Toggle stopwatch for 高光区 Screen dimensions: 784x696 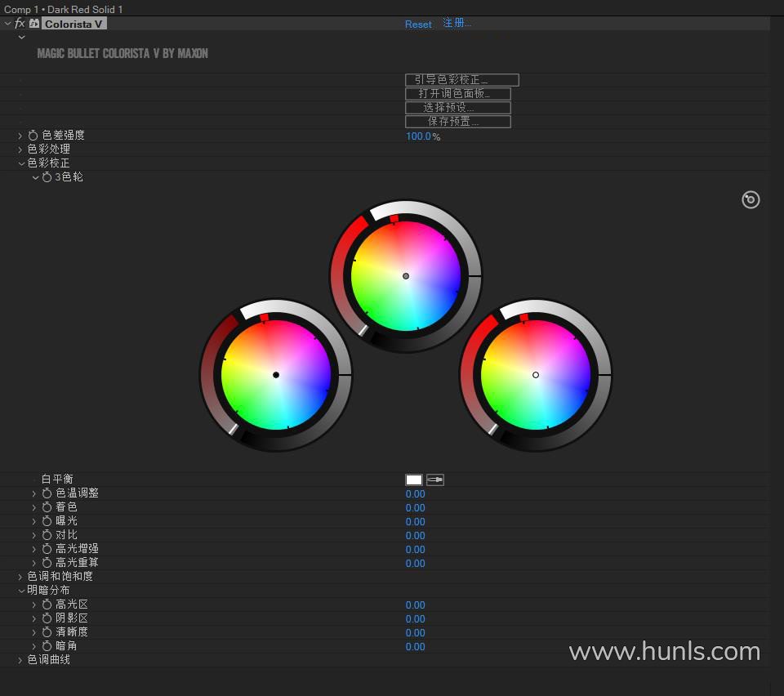click(47, 605)
